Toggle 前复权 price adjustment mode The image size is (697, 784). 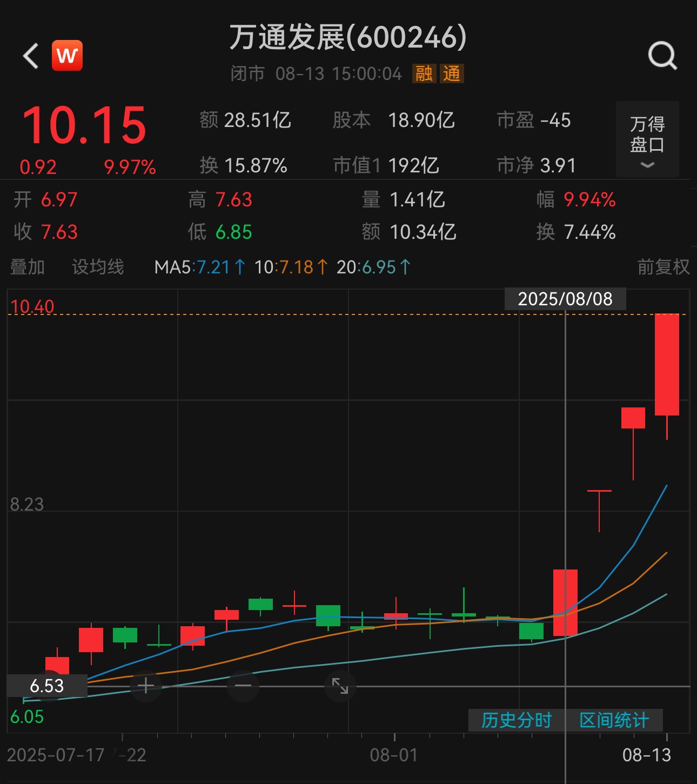point(663,267)
